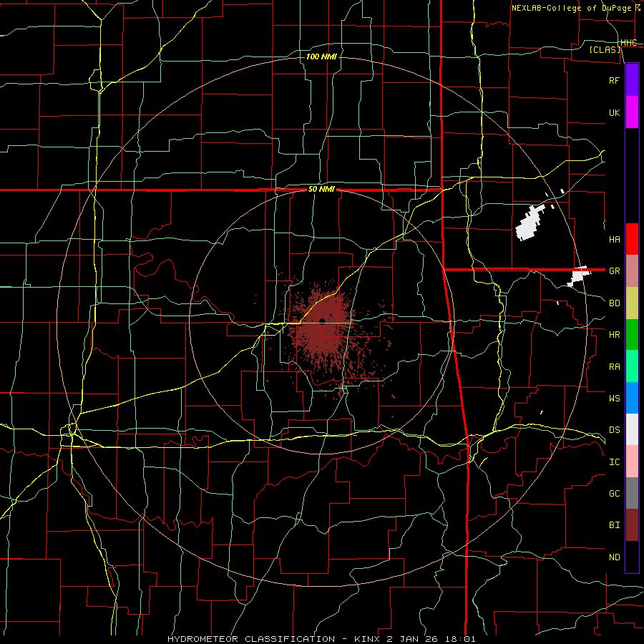Click the 'GR' legend label

[x=615, y=271]
